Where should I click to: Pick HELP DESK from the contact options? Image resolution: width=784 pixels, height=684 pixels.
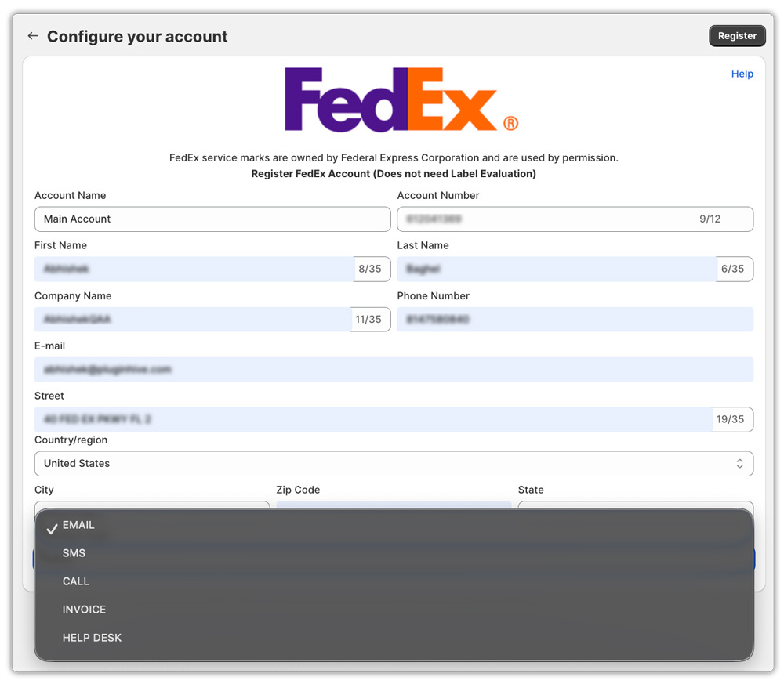coord(92,638)
